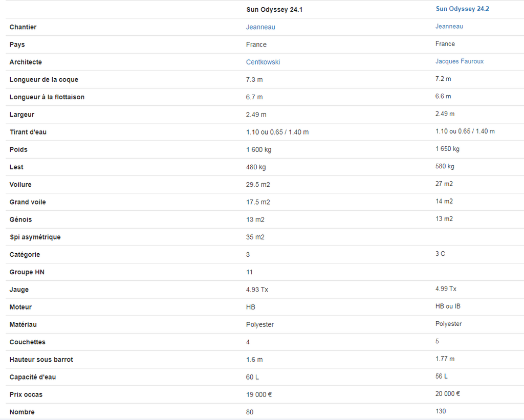Select the 56 L water capacity value
524x420 pixels.
tap(442, 376)
